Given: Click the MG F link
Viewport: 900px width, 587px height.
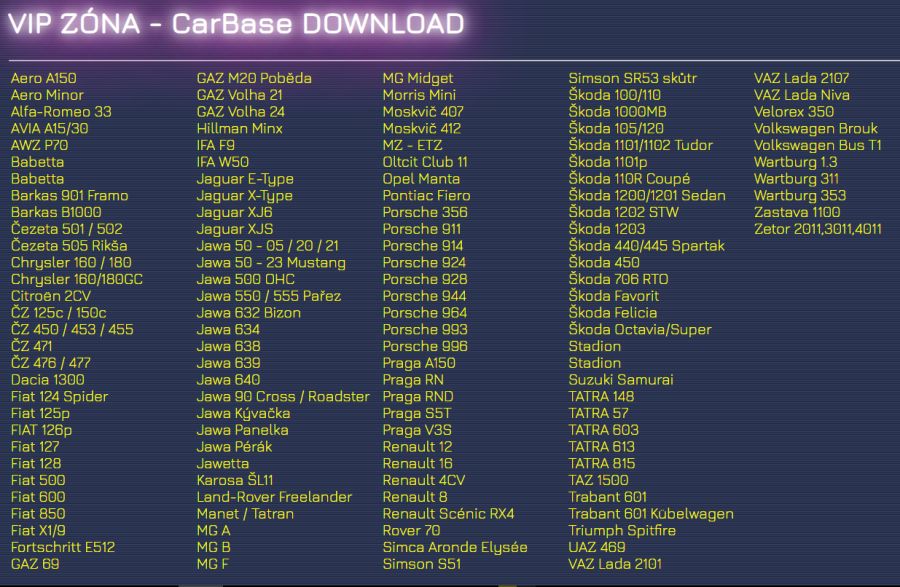Looking at the screenshot, I should (x=212, y=563).
